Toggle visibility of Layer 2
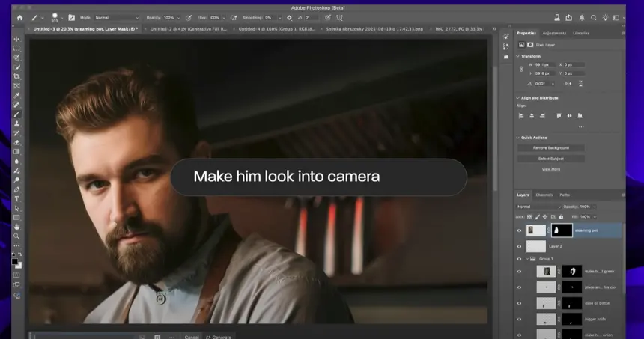644x339 pixels. (520, 246)
